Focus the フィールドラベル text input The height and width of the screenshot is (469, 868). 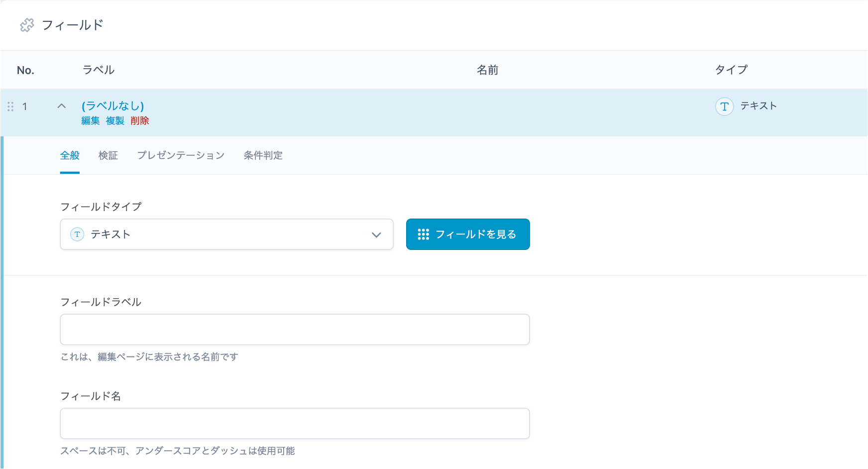tap(295, 330)
